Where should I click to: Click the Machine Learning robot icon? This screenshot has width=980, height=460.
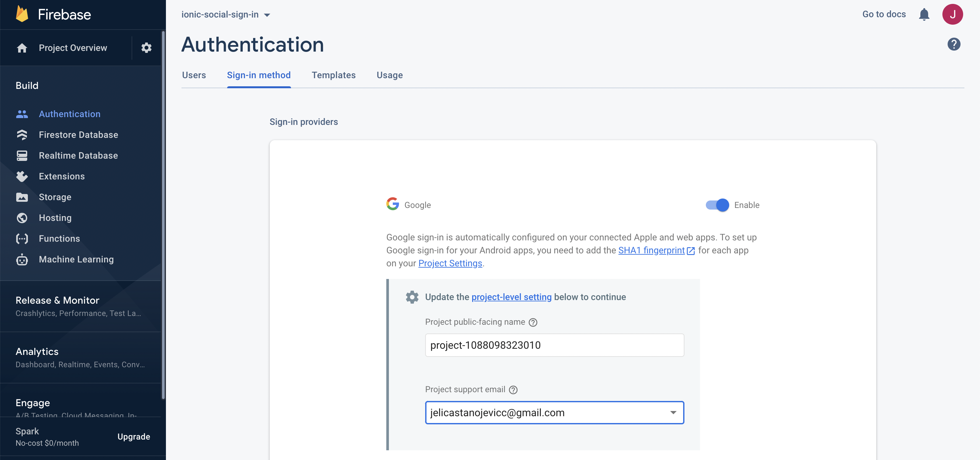click(x=22, y=259)
